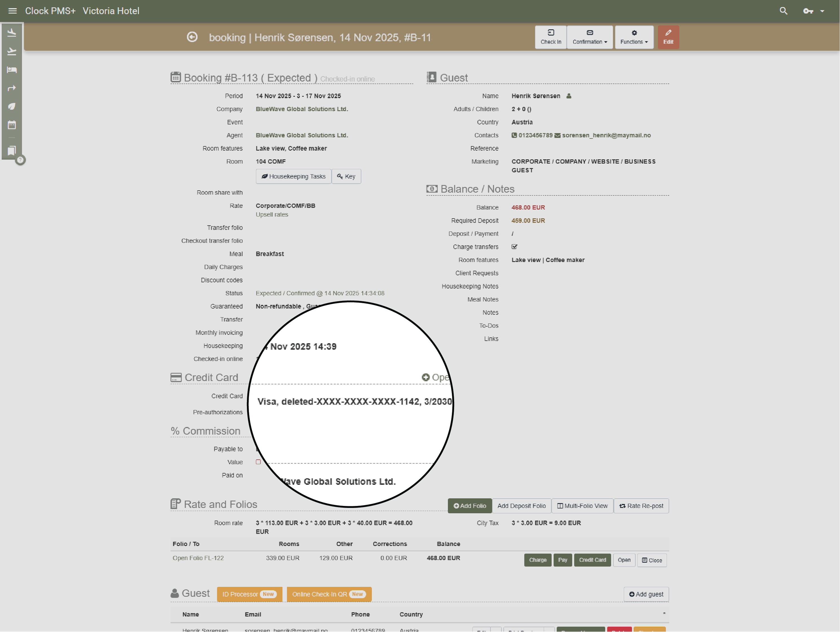Viewport: 840px width, 632px height.
Task: Expand the Functions dropdown
Action: click(634, 37)
